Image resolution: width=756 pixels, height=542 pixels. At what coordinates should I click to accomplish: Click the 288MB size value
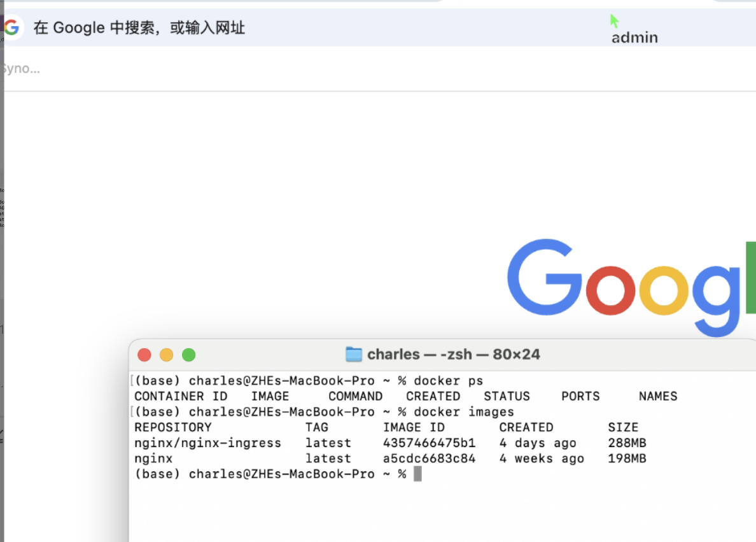click(627, 443)
